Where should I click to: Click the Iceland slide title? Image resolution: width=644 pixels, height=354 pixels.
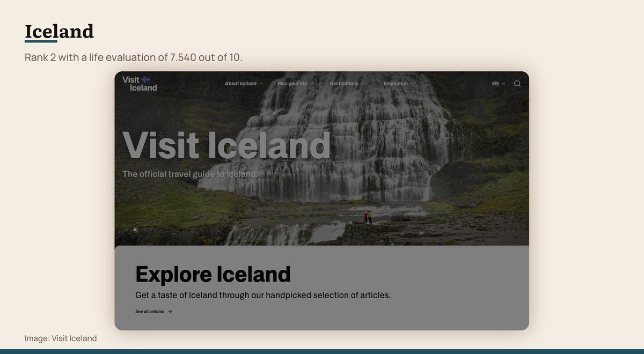tap(59, 31)
